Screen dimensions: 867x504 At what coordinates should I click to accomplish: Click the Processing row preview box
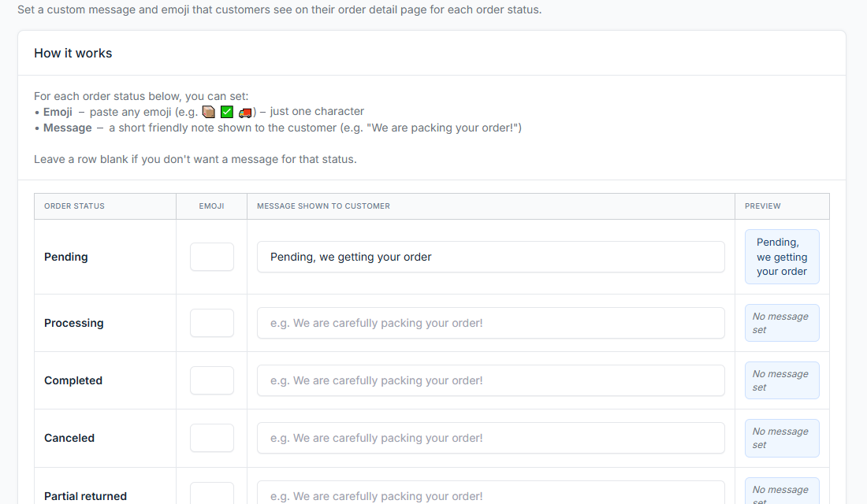(782, 323)
